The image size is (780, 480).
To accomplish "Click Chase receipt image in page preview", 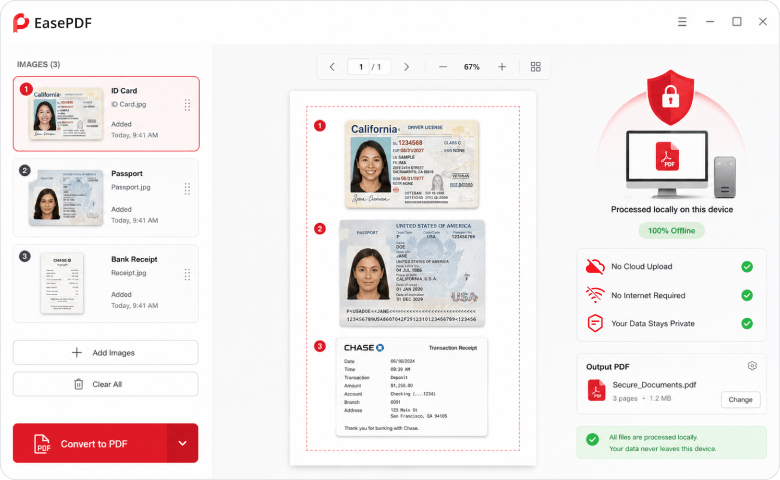I will tap(412, 387).
